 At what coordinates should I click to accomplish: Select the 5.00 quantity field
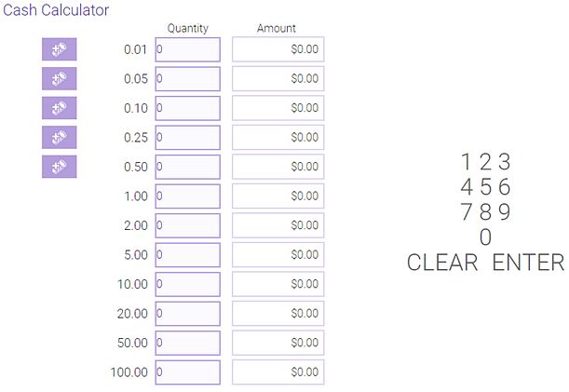187,255
